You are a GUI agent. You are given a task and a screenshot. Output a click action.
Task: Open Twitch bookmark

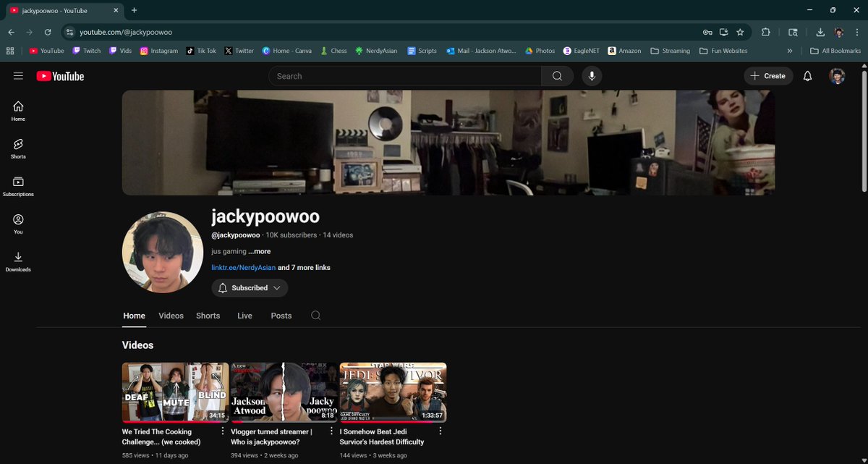click(87, 51)
